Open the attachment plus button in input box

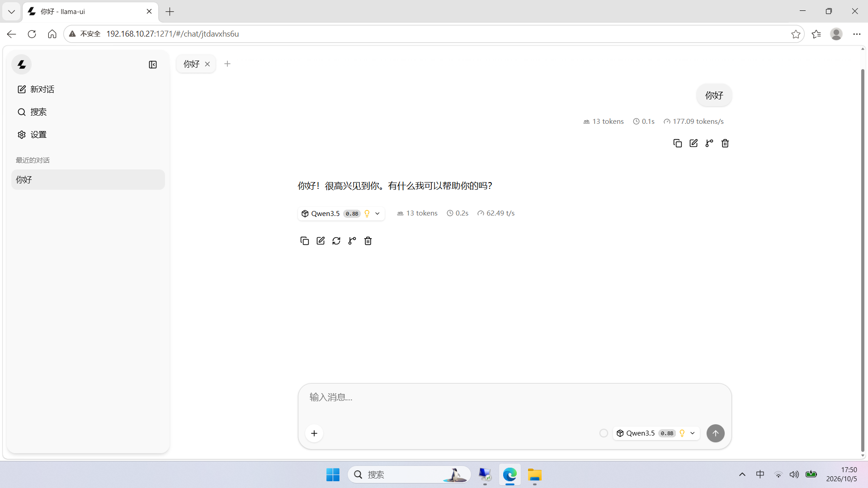pyautogui.click(x=314, y=434)
